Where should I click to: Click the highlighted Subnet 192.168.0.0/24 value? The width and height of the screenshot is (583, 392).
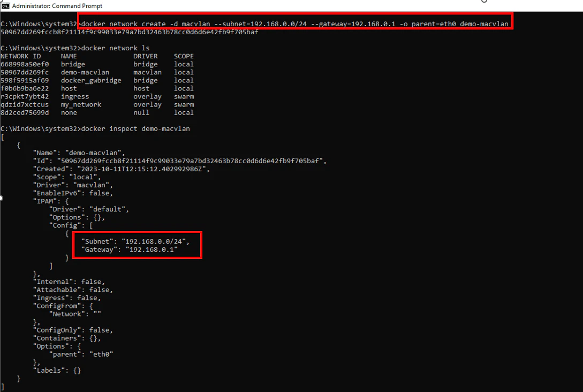click(x=133, y=241)
